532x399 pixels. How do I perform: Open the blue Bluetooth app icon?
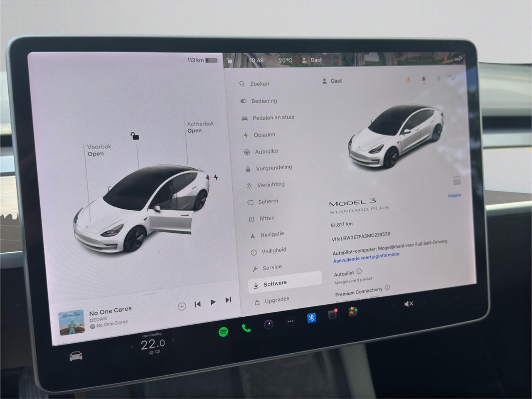click(x=311, y=318)
